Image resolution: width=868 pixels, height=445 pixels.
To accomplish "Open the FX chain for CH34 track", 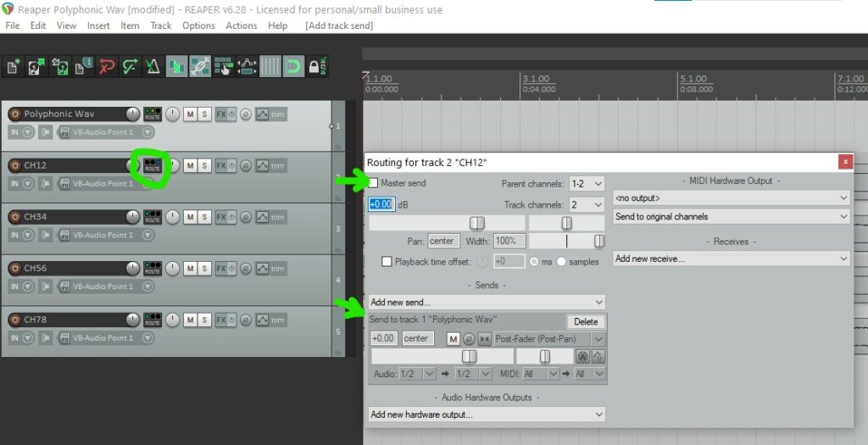I will (221, 218).
